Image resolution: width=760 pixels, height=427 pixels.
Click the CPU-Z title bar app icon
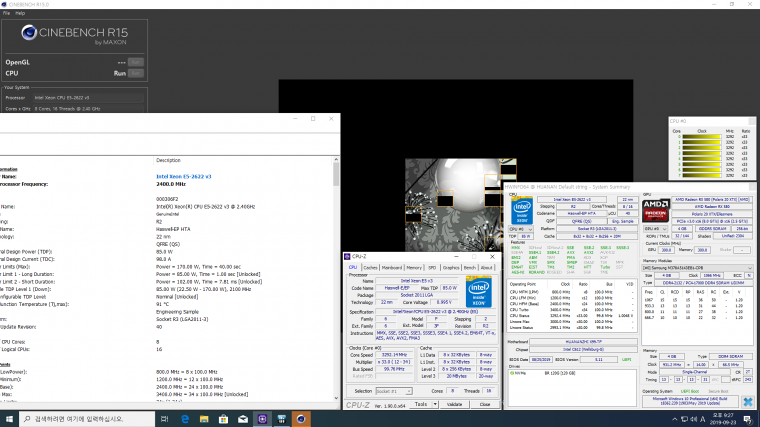[x=347, y=256]
